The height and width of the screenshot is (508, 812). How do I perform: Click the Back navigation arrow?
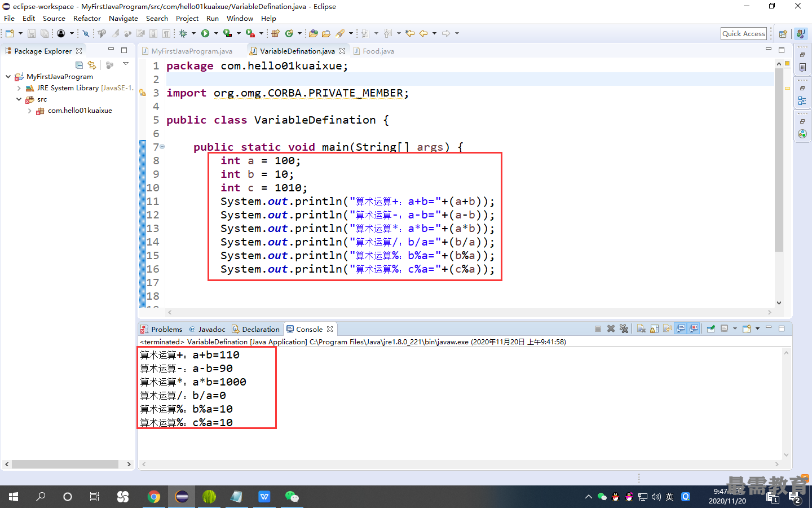(423, 33)
